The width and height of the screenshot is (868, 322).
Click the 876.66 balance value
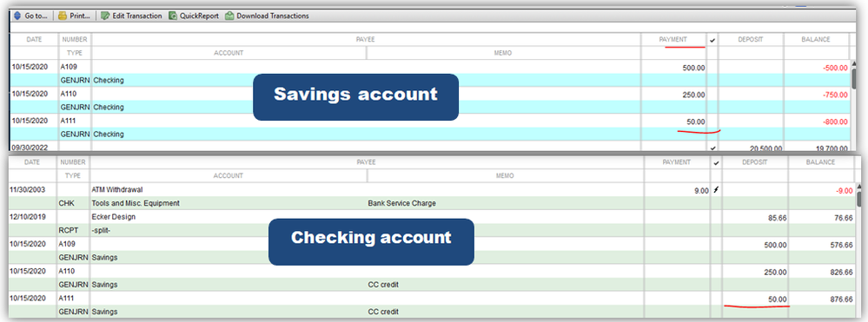tap(842, 299)
